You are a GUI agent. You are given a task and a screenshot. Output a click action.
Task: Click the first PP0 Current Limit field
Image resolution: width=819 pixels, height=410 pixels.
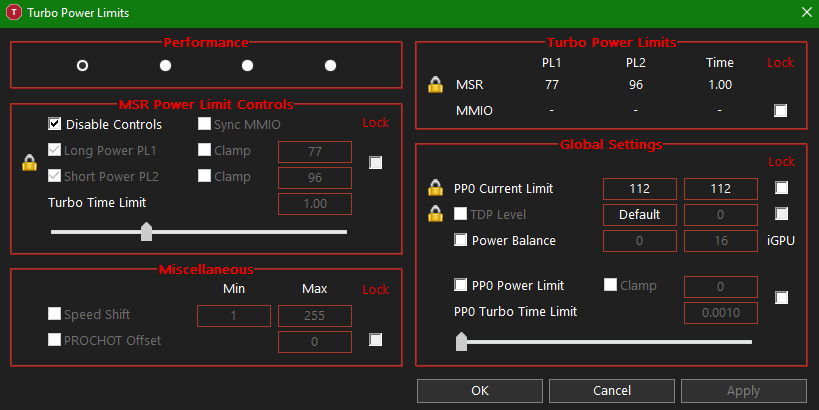point(639,189)
